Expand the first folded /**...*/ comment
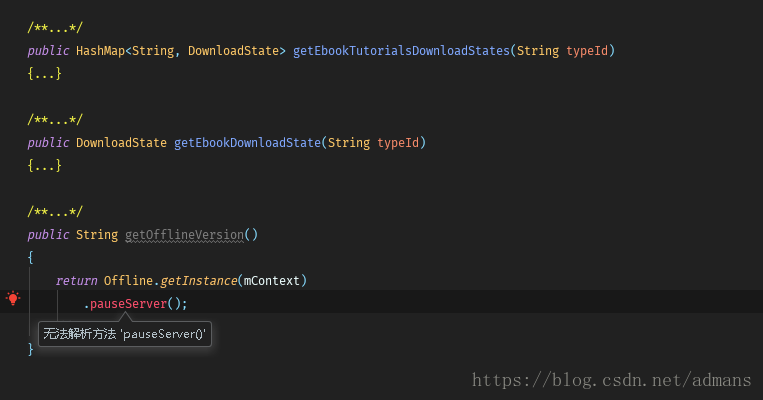The image size is (763, 400). click(55, 28)
